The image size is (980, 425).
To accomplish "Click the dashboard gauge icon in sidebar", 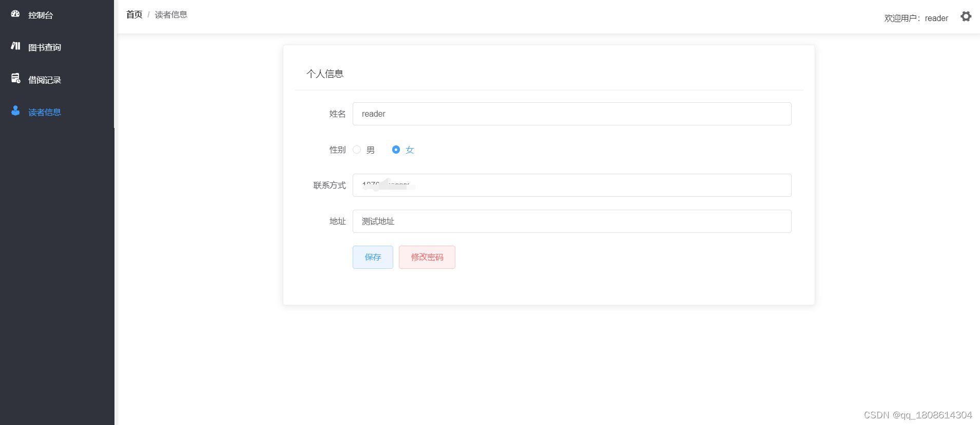I will tap(15, 14).
